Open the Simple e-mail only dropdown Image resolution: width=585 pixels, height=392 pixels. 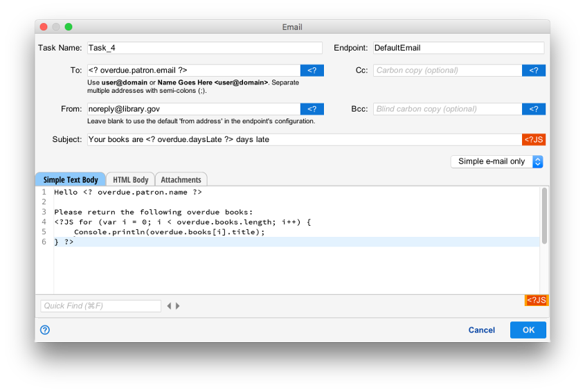[496, 161]
